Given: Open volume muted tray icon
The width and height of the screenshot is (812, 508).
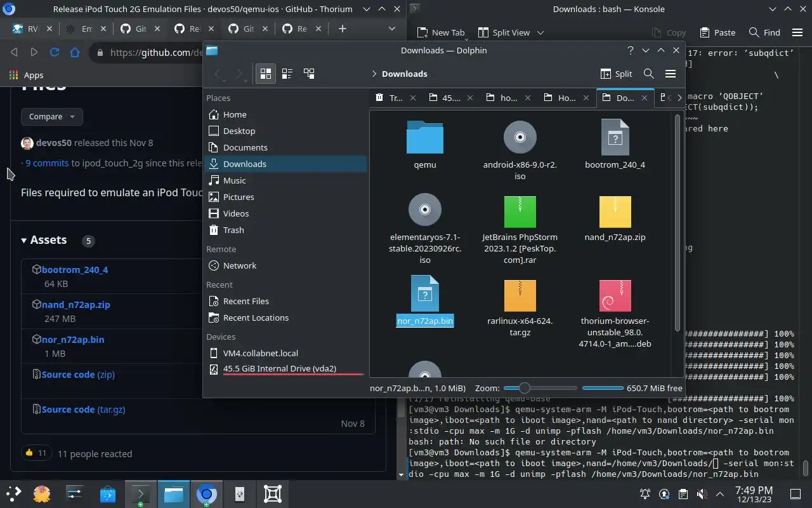Looking at the screenshot, I should [701, 494].
